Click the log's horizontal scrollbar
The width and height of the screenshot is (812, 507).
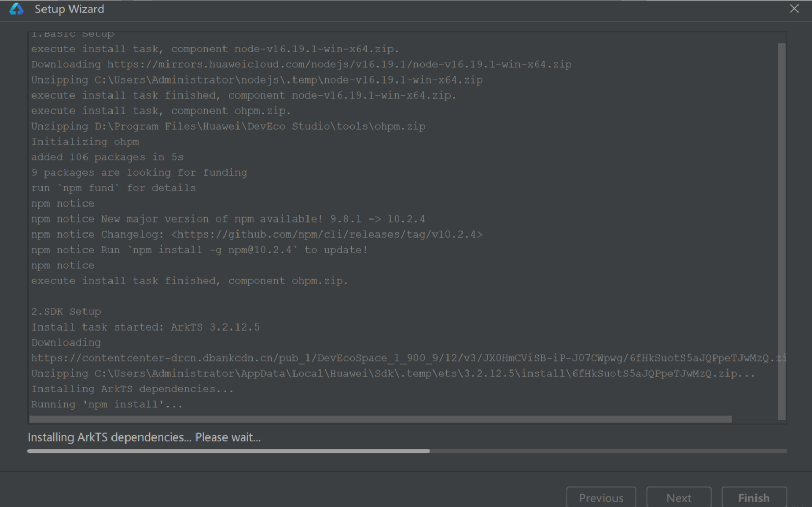tap(380, 419)
